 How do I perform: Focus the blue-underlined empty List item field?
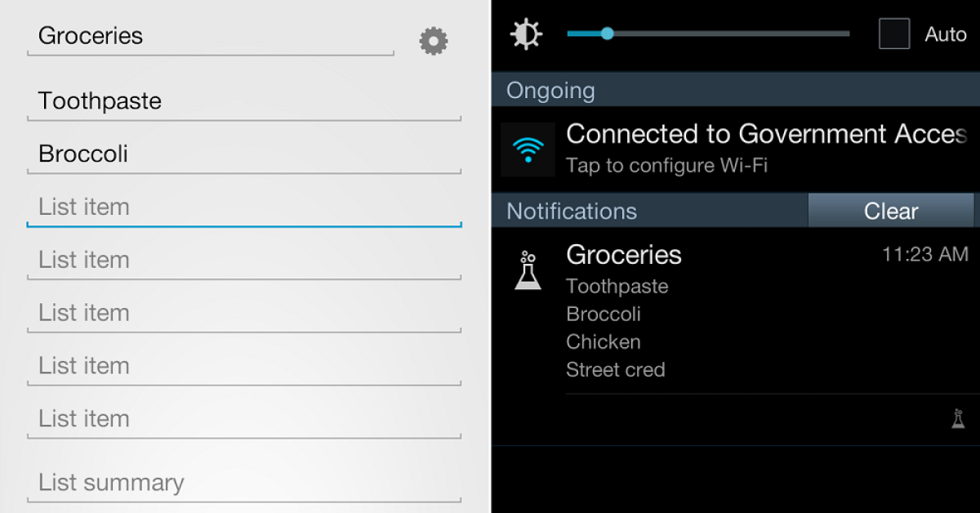243,207
